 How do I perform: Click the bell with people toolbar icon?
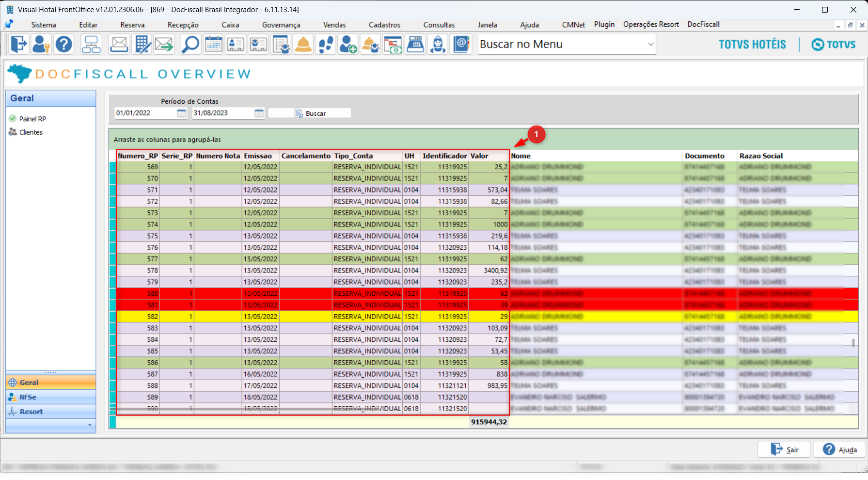pyautogui.click(x=371, y=44)
